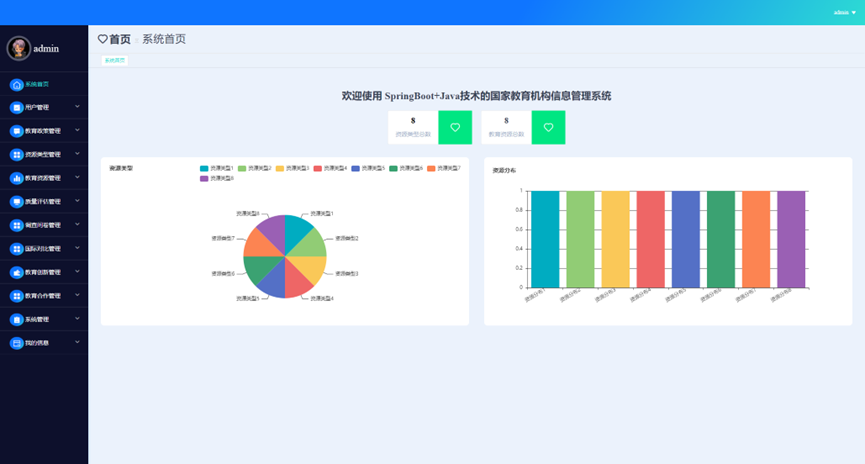Click the 我的信息 card icon
Image resolution: width=865 pixels, height=464 pixels.
pyautogui.click(x=17, y=343)
